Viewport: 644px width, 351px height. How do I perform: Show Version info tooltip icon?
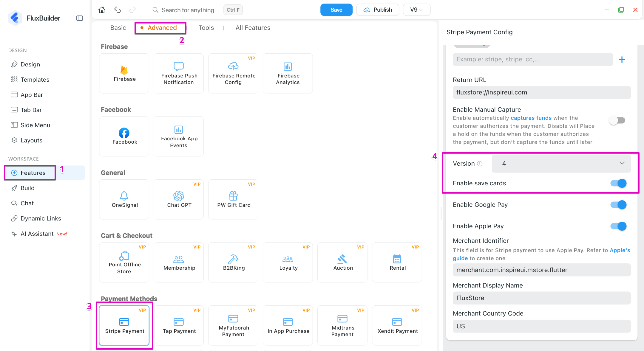pos(480,164)
